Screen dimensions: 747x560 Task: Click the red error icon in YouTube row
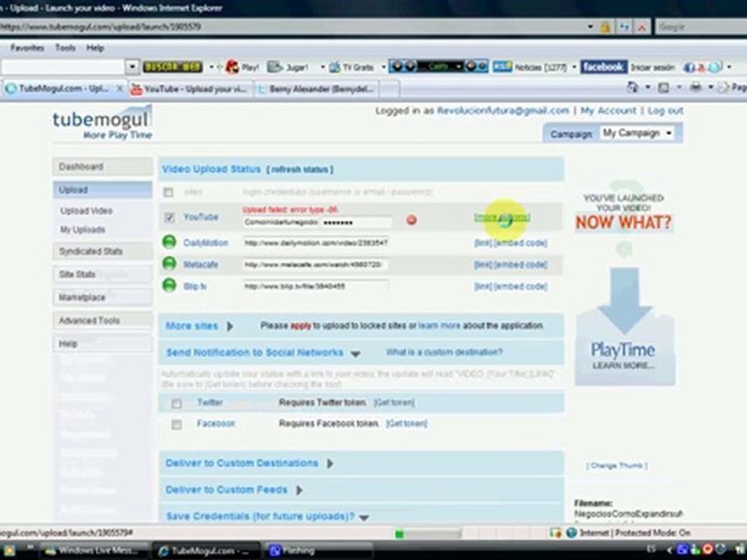click(x=412, y=220)
